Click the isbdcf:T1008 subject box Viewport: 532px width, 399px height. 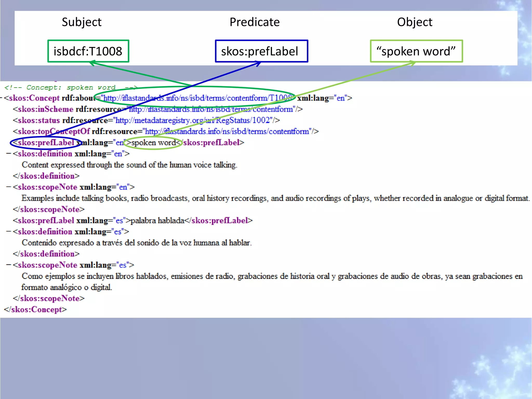pyautogui.click(x=88, y=51)
